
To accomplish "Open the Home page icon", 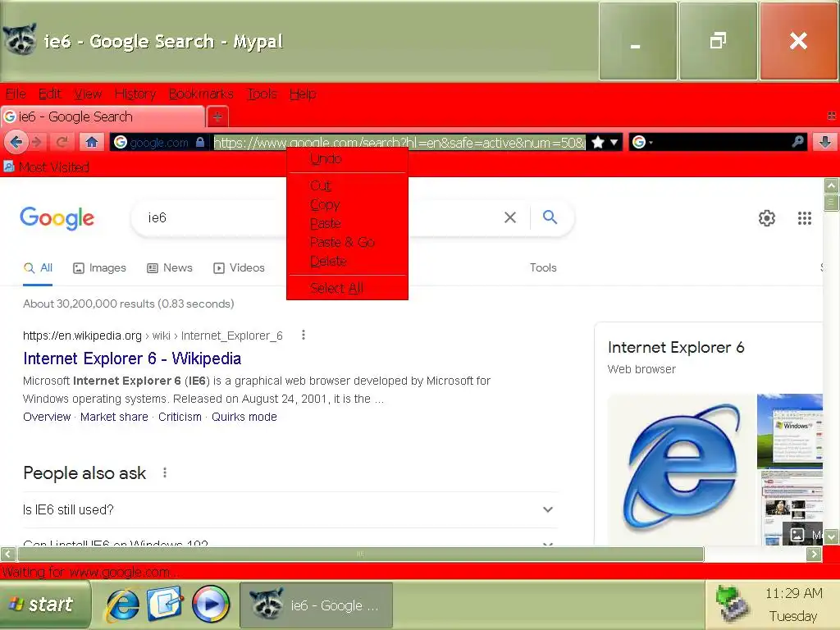I will click(92, 143).
